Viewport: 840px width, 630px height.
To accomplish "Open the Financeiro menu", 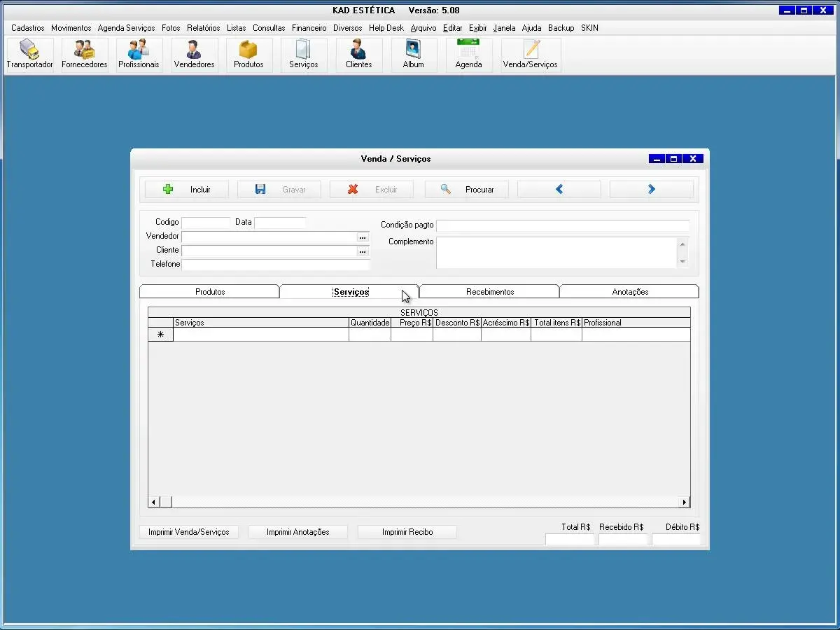I will pos(309,28).
